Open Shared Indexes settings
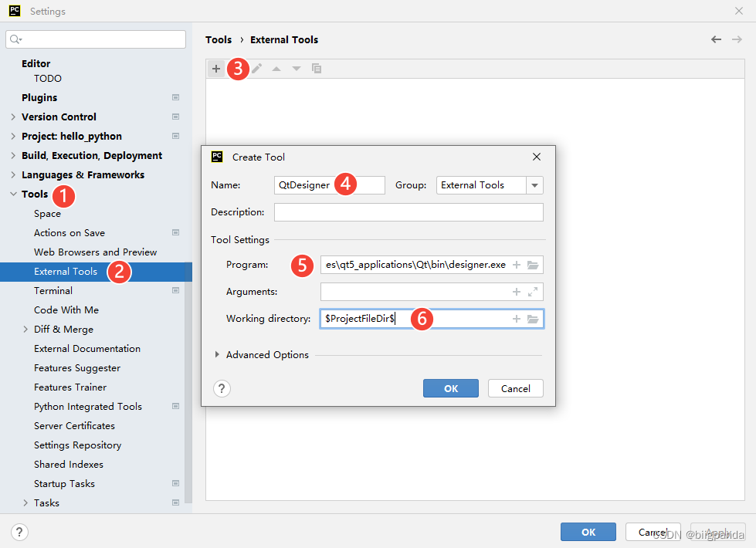756x548 pixels. point(69,464)
